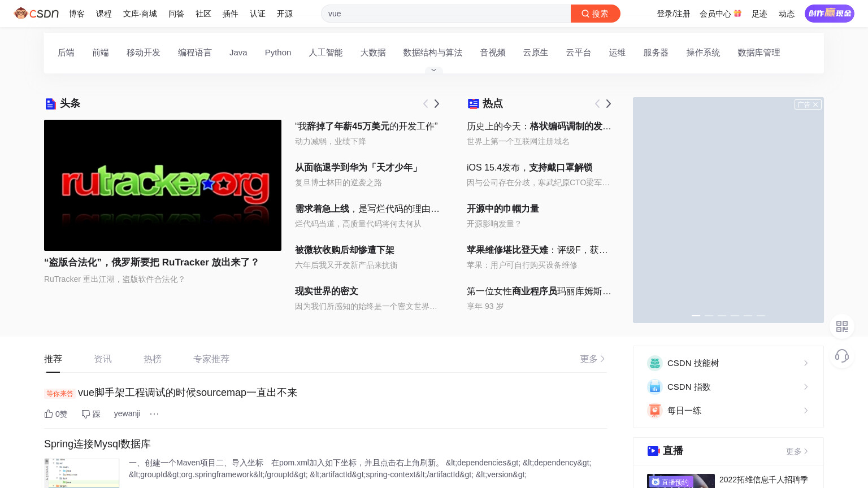868x488 pixels.
Task: Click the 热点 section icon
Action: [473, 103]
